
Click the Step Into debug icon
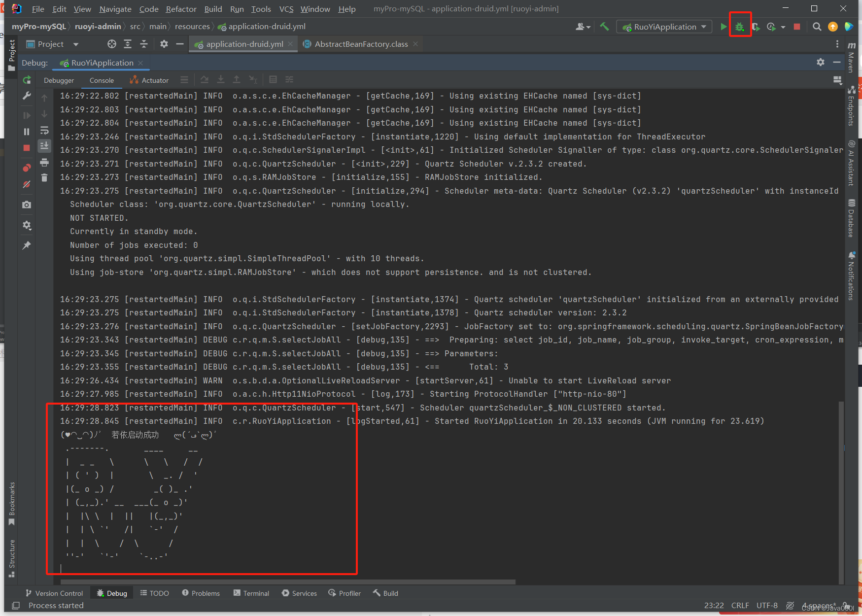[221, 80]
